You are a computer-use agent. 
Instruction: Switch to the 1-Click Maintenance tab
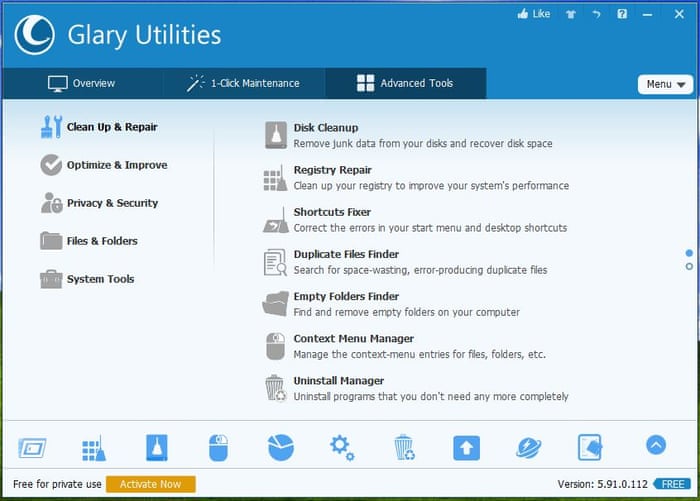click(243, 83)
